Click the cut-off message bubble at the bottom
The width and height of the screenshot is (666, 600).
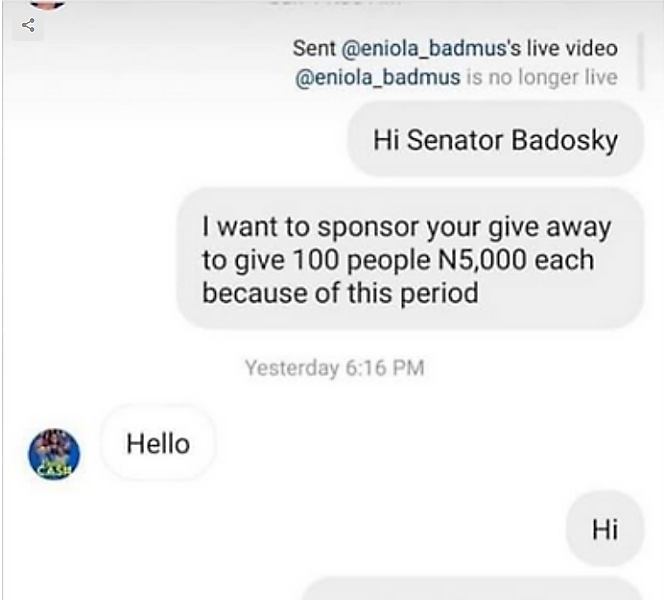coord(471,589)
